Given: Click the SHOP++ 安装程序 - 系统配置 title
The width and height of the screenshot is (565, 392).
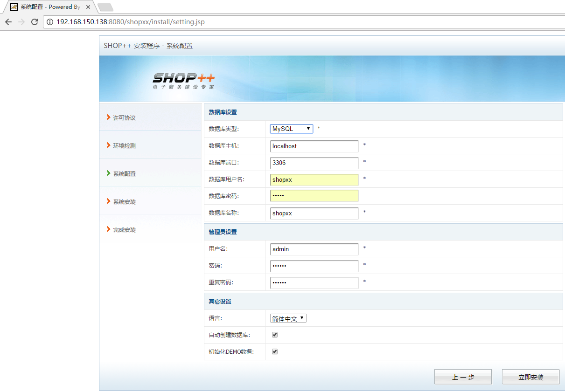Looking at the screenshot, I should [148, 46].
